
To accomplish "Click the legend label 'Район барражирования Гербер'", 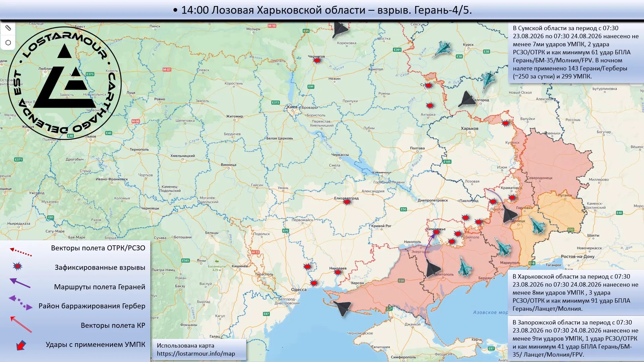I will point(92,306).
